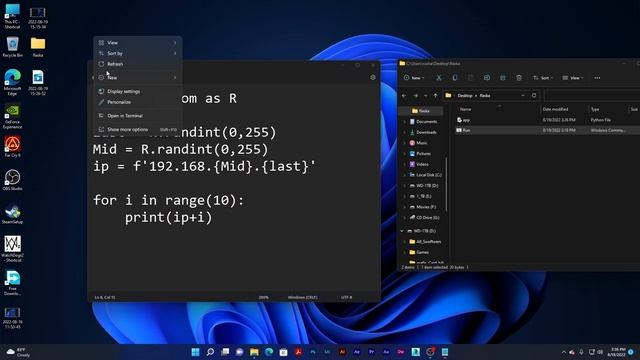Click Cut icon in File Explorer toolbar
640x360 pixels.
439,78
